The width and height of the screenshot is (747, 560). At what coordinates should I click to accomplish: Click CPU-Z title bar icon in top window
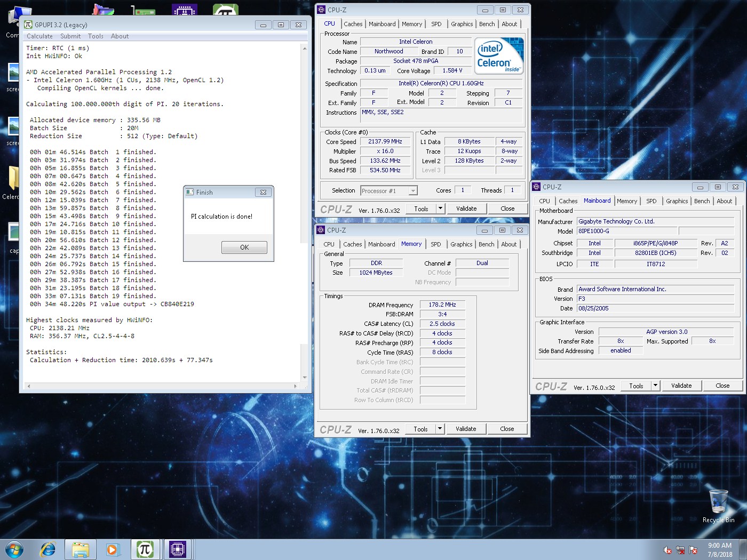(321, 10)
